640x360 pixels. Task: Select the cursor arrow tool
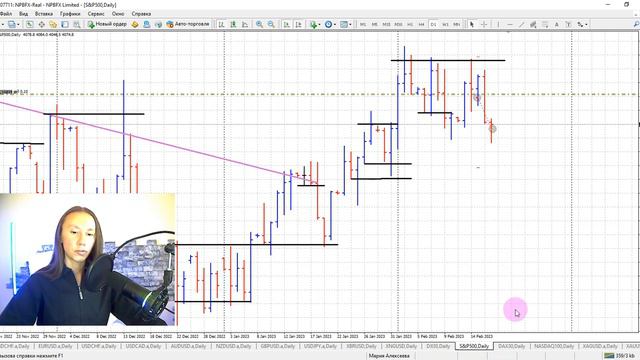pos(472,24)
